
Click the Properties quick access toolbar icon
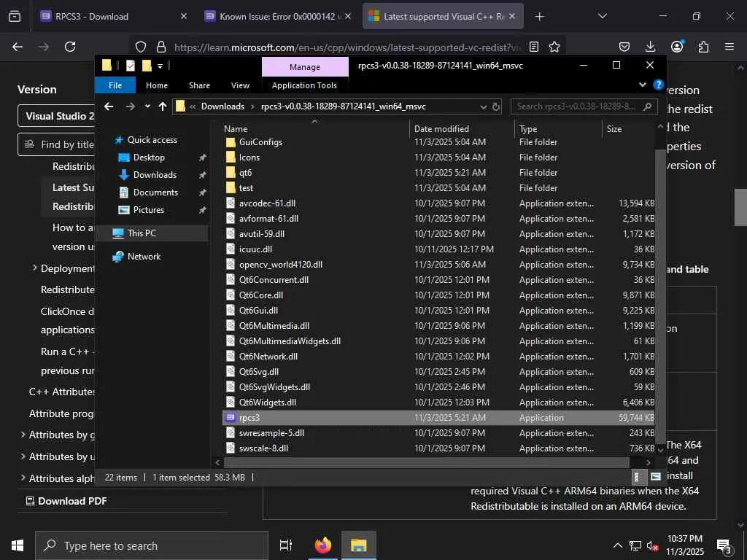tap(131, 65)
